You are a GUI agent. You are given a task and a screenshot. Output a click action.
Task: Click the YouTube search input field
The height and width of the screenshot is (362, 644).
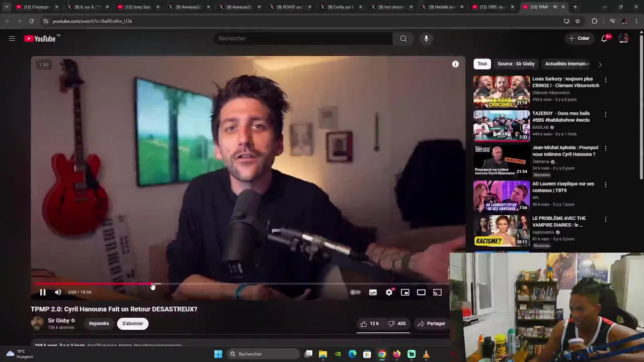(x=304, y=39)
